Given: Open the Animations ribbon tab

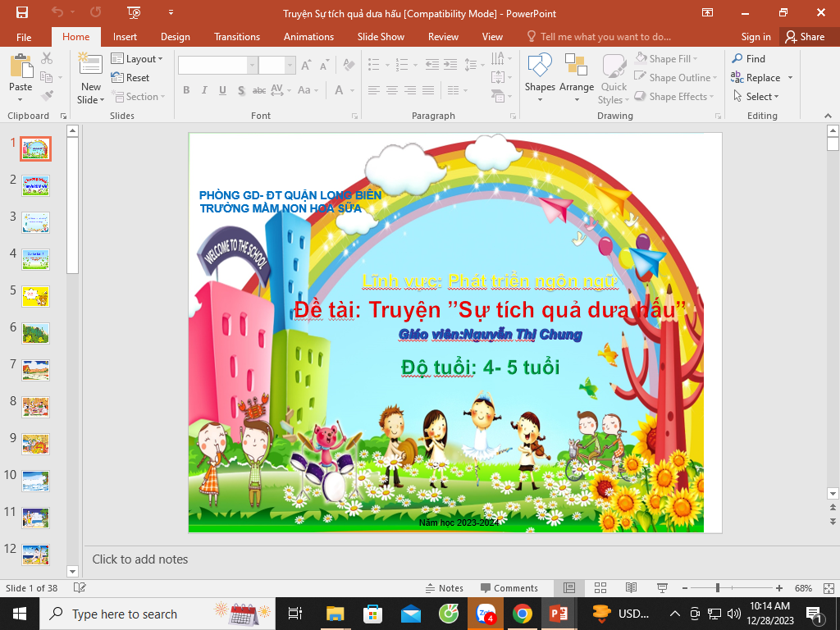Looking at the screenshot, I should pyautogui.click(x=308, y=37).
